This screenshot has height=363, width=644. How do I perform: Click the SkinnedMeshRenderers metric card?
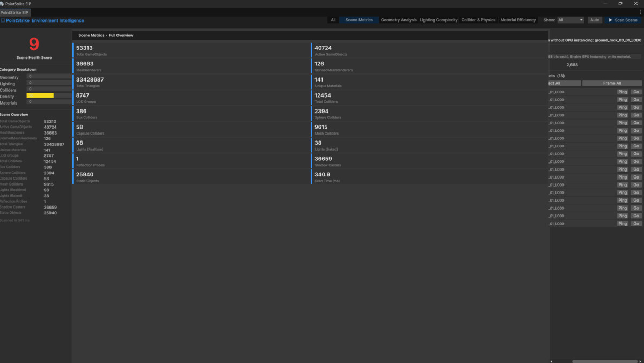point(429,66)
